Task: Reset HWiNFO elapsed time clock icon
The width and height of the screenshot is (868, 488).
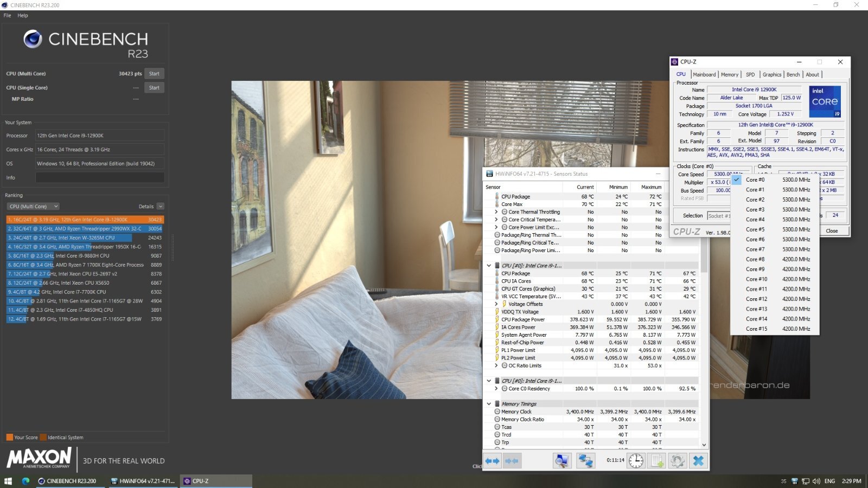Action: [x=636, y=461]
